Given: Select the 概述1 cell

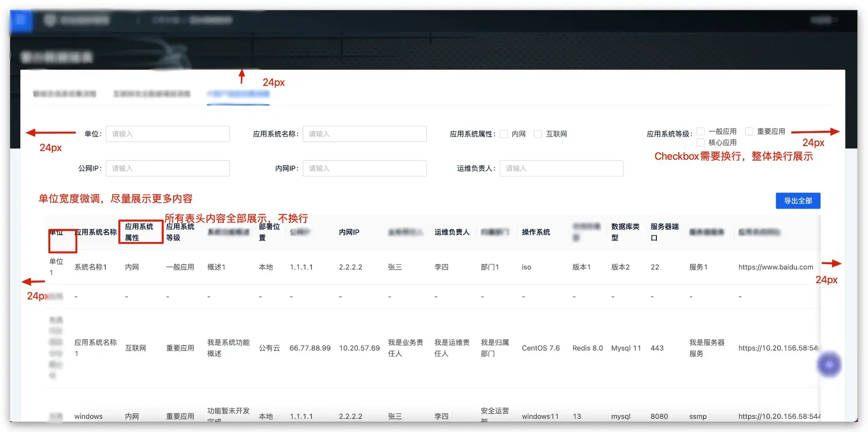Looking at the screenshot, I should click(x=216, y=267).
